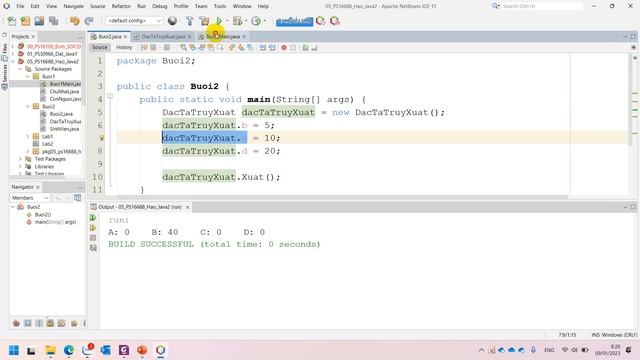Click the Profile Project toolbar icon

click(x=256, y=21)
